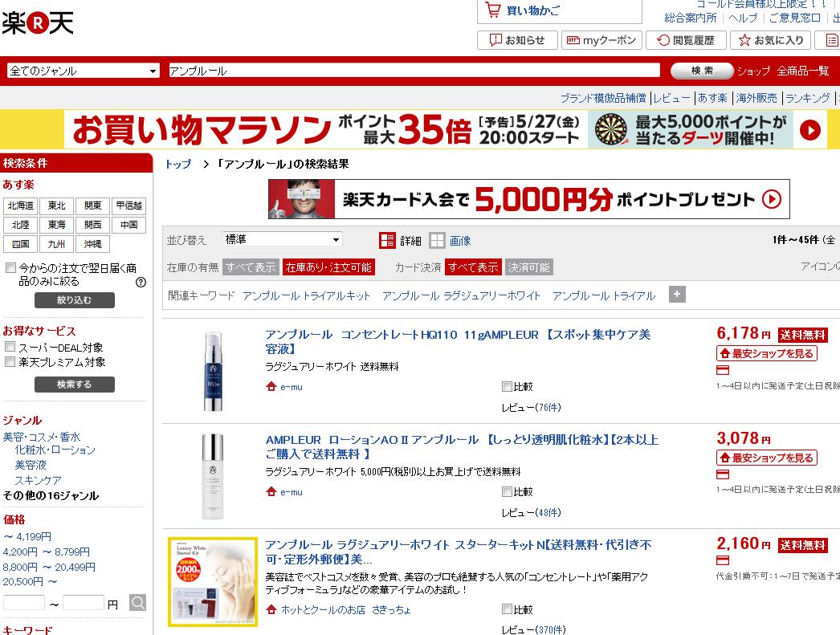Tick 比較 checkbox for スターターキットN
This screenshot has width=840, height=635.
click(x=507, y=609)
